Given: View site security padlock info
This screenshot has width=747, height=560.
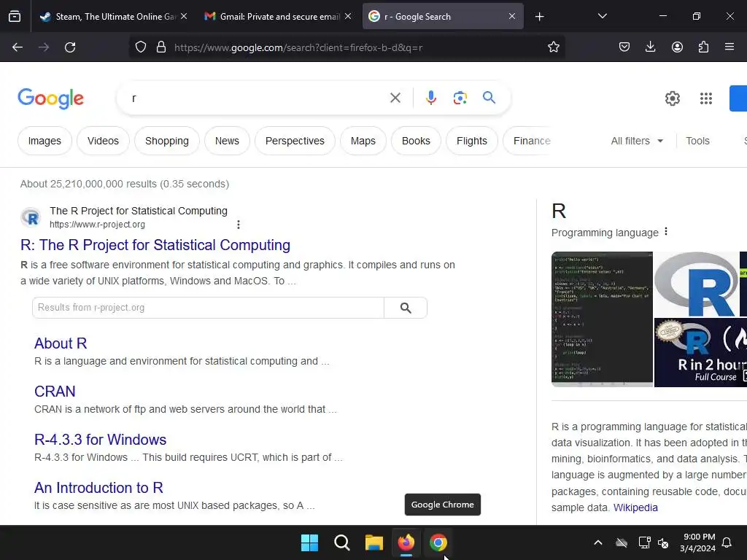Looking at the screenshot, I should tap(161, 47).
